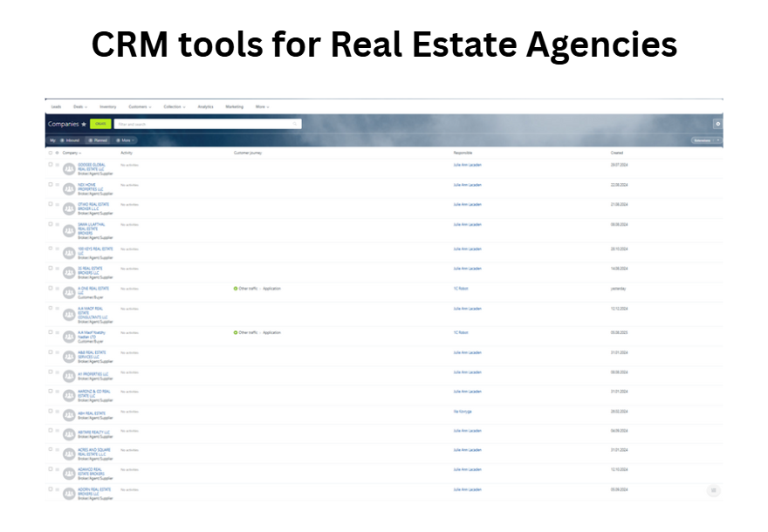The width and height of the screenshot is (768, 532).
Task: Open the settings gear in the header
Action: click(717, 125)
